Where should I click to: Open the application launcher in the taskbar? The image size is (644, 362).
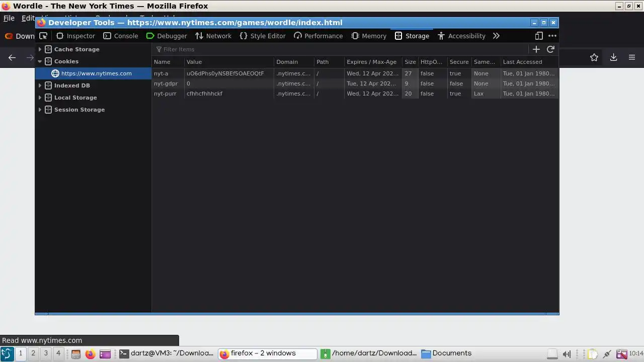[7, 353]
